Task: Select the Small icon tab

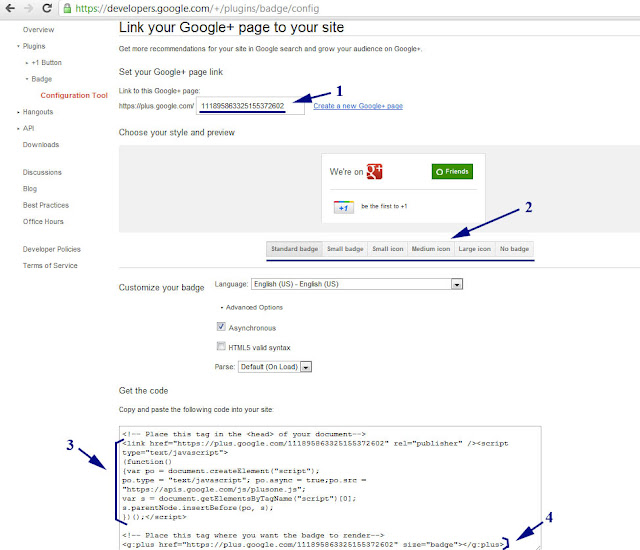Action: (x=387, y=249)
